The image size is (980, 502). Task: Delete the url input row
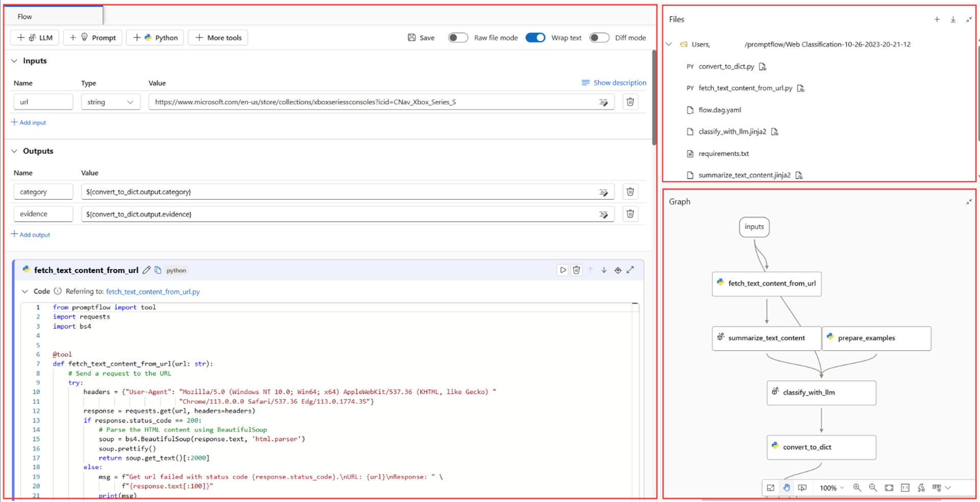[x=630, y=102]
